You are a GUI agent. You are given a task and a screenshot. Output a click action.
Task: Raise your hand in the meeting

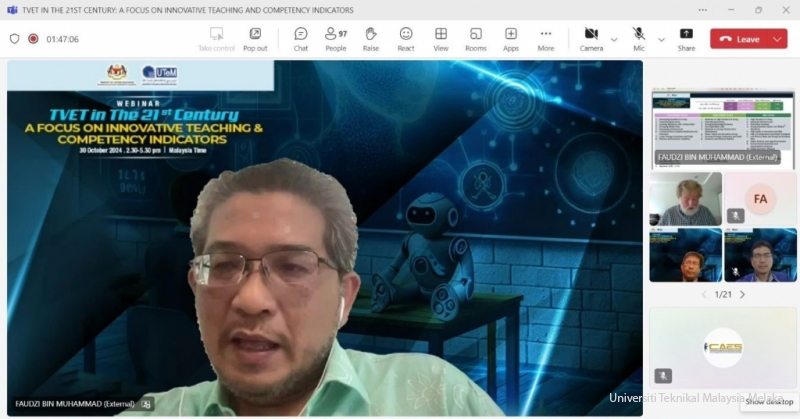(371, 38)
